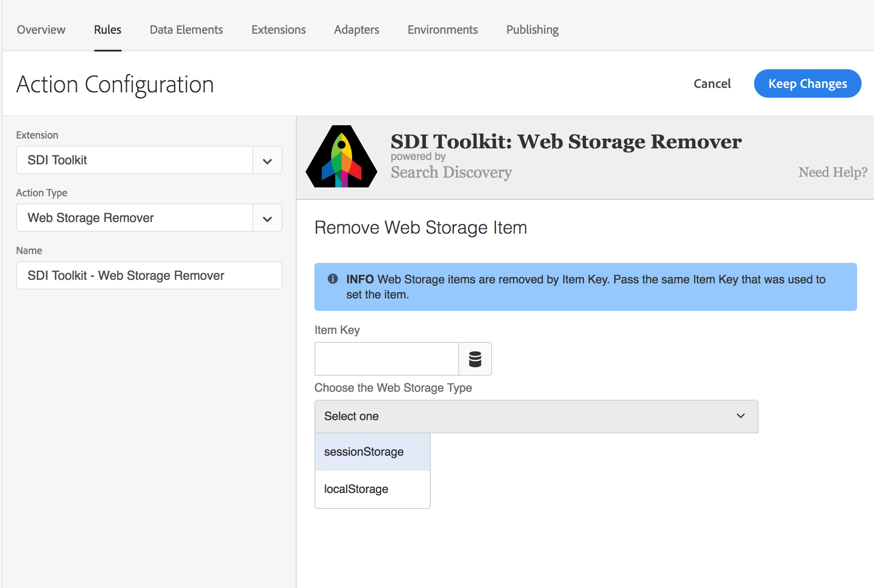874x588 pixels.
Task: Expand the Extension dropdown chevron
Action: pyautogui.click(x=267, y=160)
